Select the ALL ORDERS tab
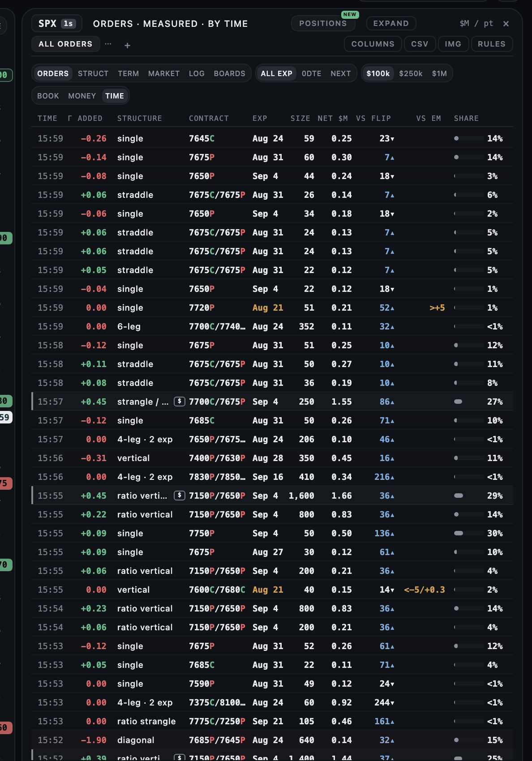This screenshot has height=761, width=532. point(65,44)
